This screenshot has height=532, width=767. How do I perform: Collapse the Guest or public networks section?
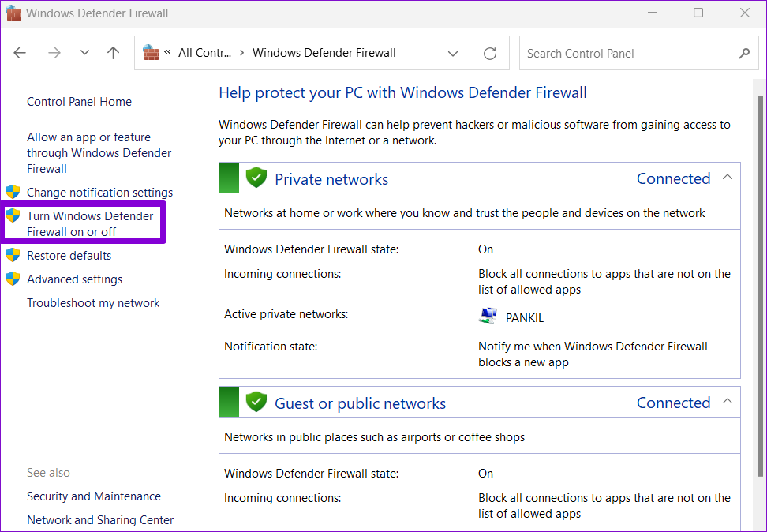(728, 401)
